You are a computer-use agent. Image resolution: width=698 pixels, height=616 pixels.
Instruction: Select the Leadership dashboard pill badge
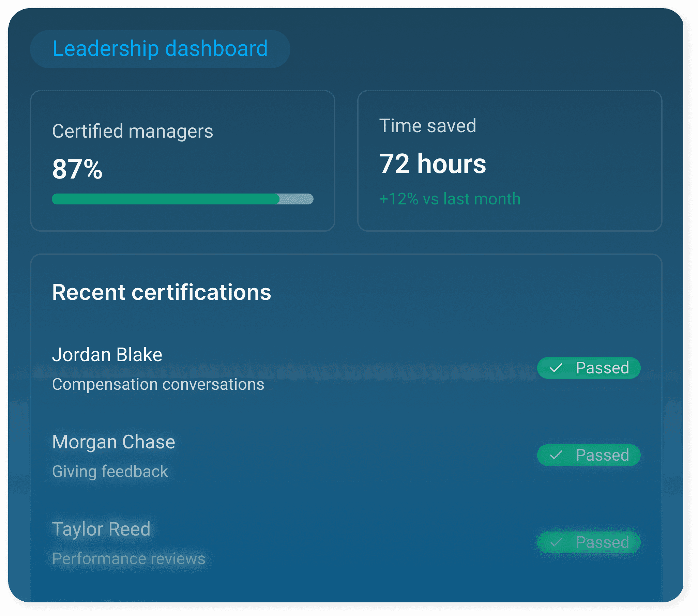coord(160,48)
